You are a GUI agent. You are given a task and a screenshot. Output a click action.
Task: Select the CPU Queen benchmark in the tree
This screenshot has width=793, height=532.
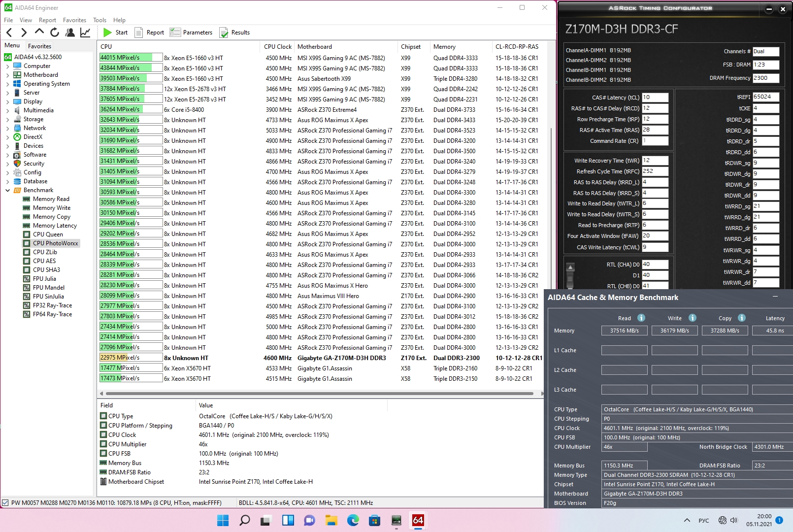[48, 234]
